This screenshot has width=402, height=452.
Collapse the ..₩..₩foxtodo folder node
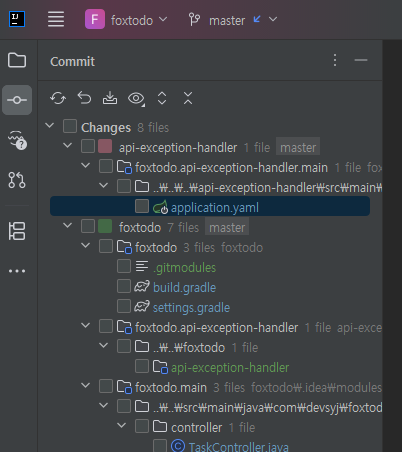click(x=104, y=346)
